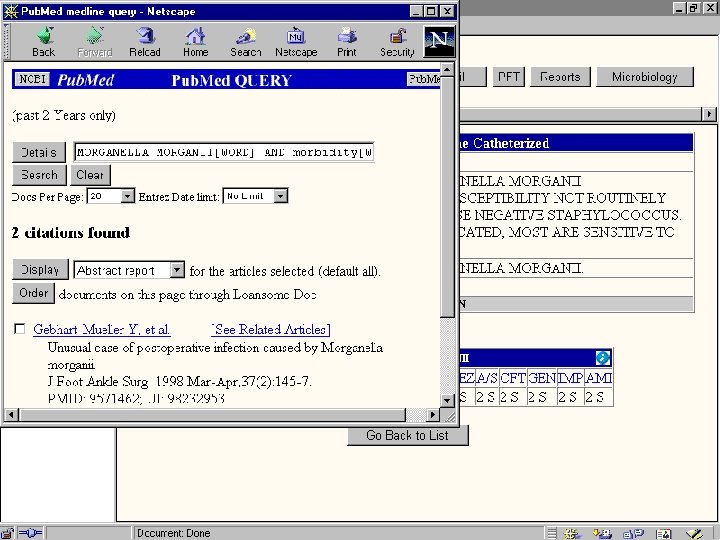Click the Forward toolbar icon
Viewport: 720px width, 540px height.
click(95, 42)
